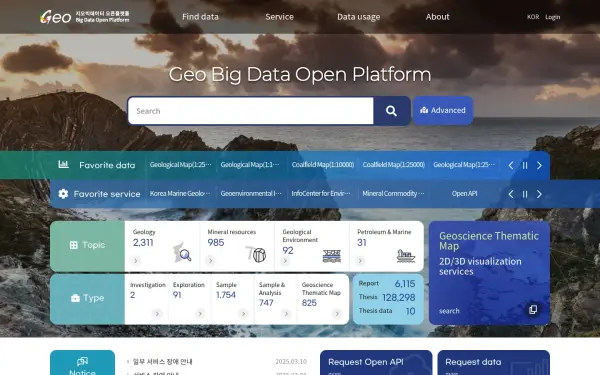Image resolution: width=600 pixels, height=375 pixels.
Task: Click the Geo Big Data Open Platform logo
Action: [x=85, y=17]
